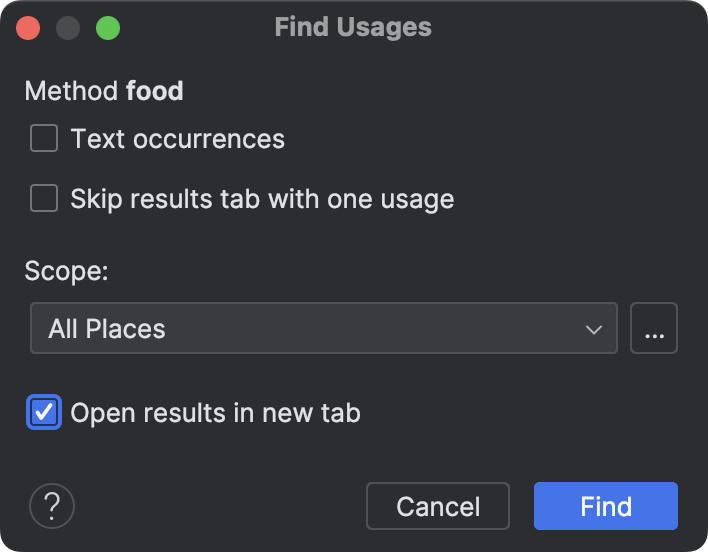Viewport: 708px width, 552px height.
Task: Close the dialog with the red button
Action: click(29, 27)
